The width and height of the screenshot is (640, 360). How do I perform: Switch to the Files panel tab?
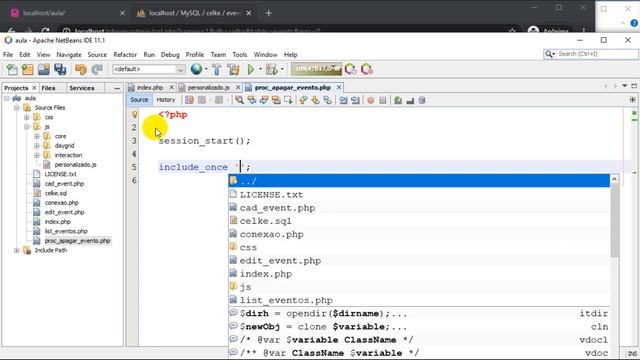[x=48, y=88]
